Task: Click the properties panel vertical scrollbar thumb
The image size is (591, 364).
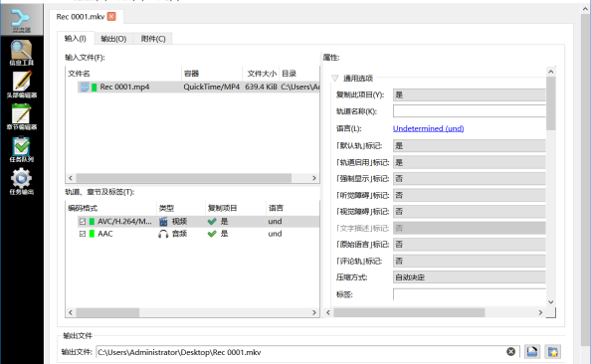Action: [550, 103]
